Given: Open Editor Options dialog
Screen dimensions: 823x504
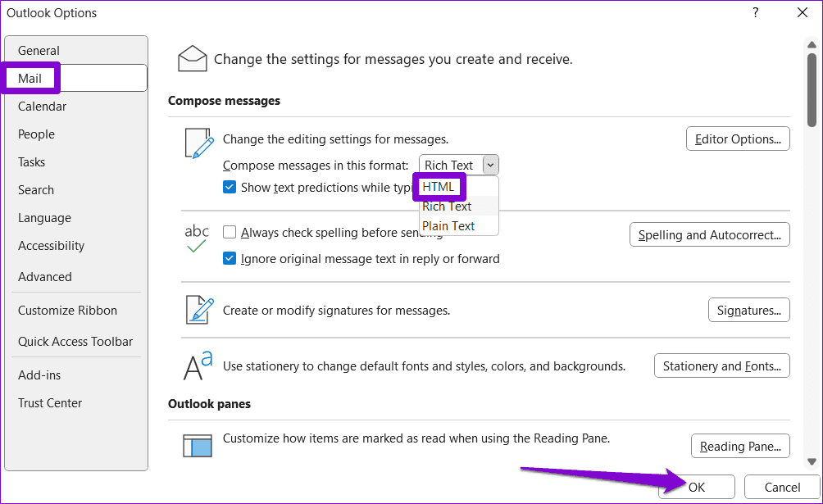Looking at the screenshot, I should pyautogui.click(x=738, y=138).
